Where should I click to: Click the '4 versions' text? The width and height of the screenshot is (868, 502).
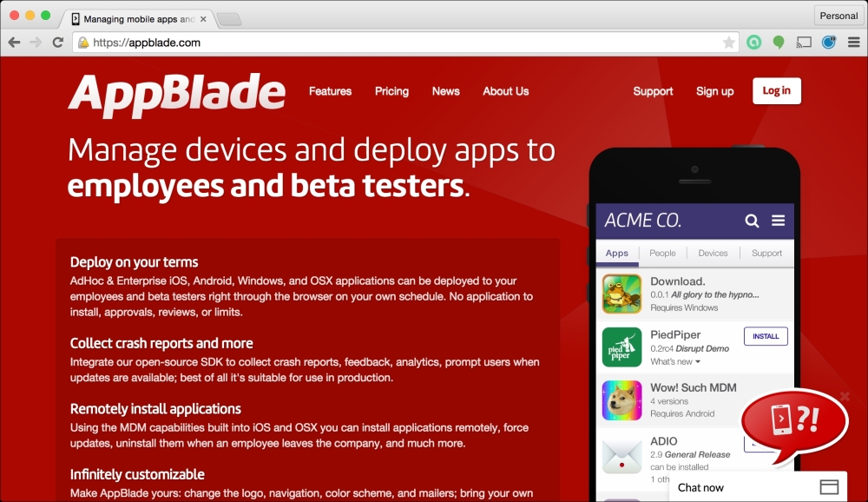(669, 402)
